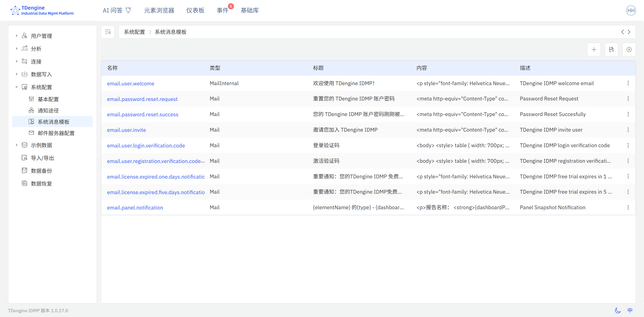Open the 元素浏览器 tab
The height and width of the screenshot is (317, 644).
click(159, 10)
